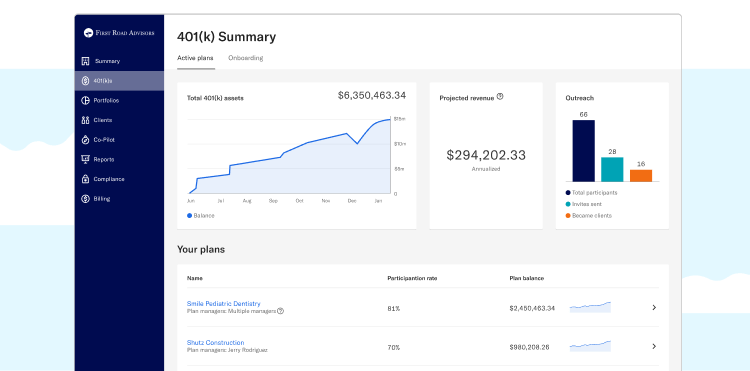Click the total assets value $6,350,463.34

[x=372, y=96]
